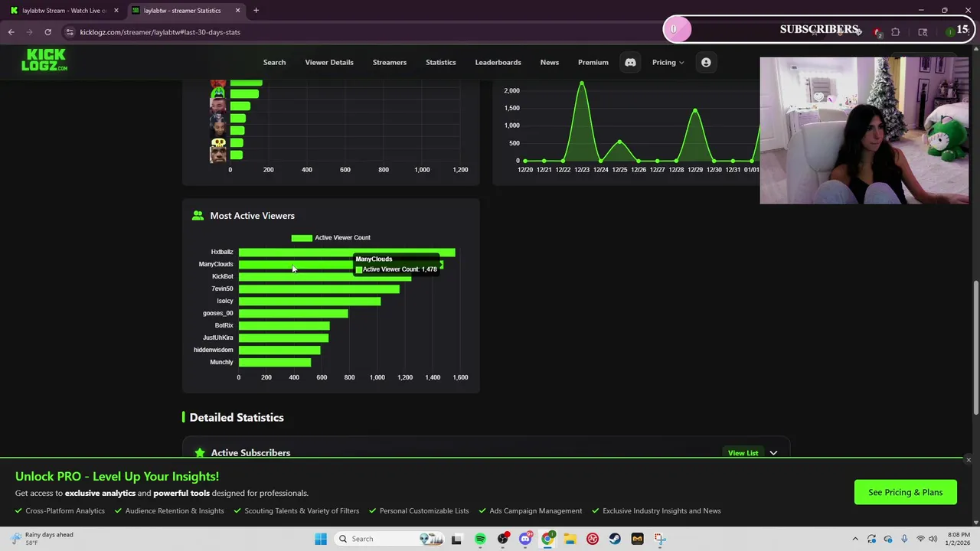Click the 12/29 peak on line chart
The height and width of the screenshot is (551, 980).
pyautogui.click(x=695, y=110)
